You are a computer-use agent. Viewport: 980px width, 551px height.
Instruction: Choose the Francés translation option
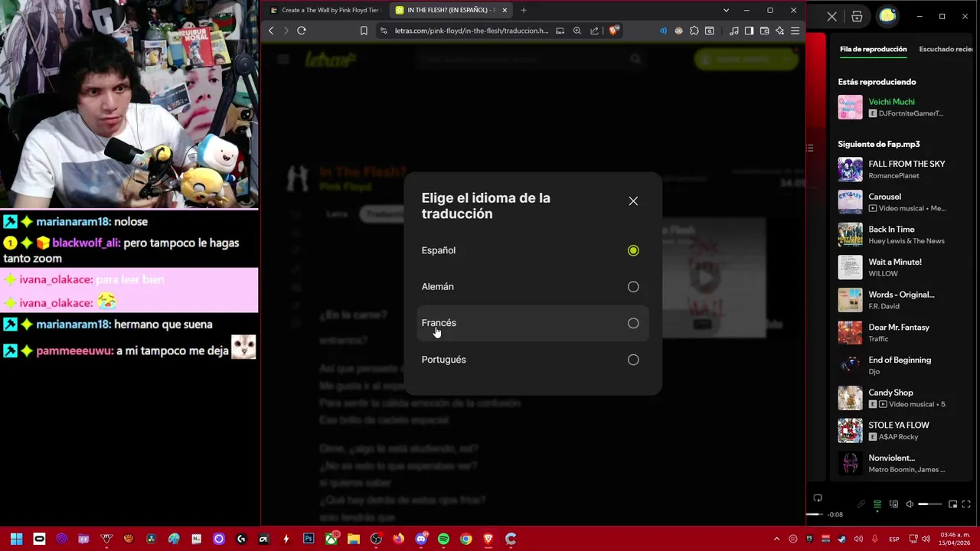click(x=532, y=323)
